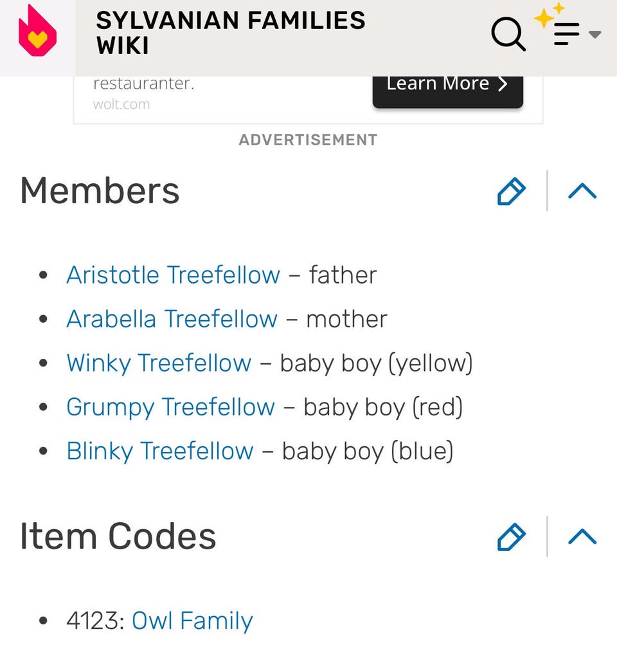Click the restauranter ad text
617x672 pixels.
click(143, 84)
